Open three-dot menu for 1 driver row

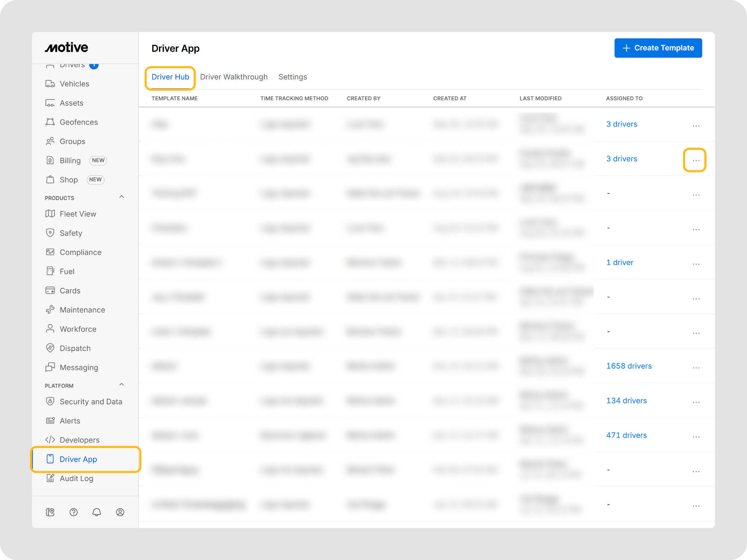pos(696,264)
